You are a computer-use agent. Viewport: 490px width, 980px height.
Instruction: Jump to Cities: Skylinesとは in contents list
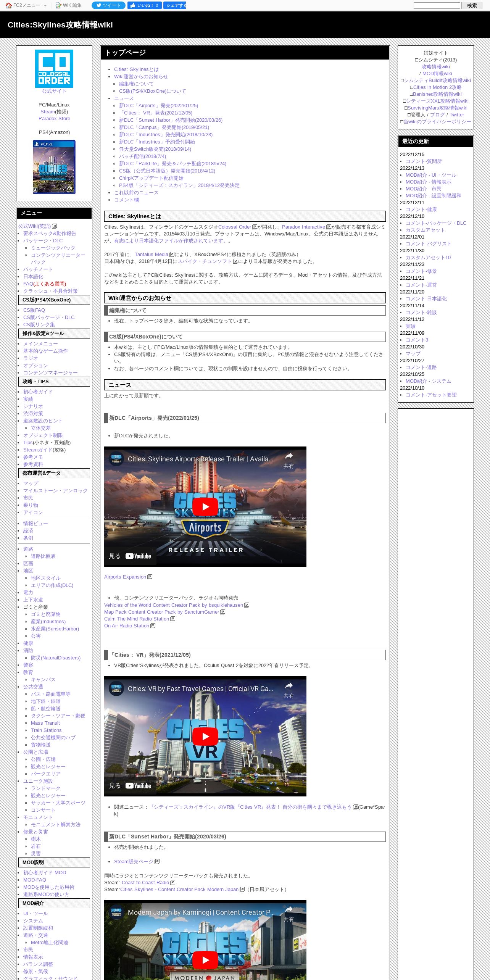pyautogui.click(x=136, y=69)
